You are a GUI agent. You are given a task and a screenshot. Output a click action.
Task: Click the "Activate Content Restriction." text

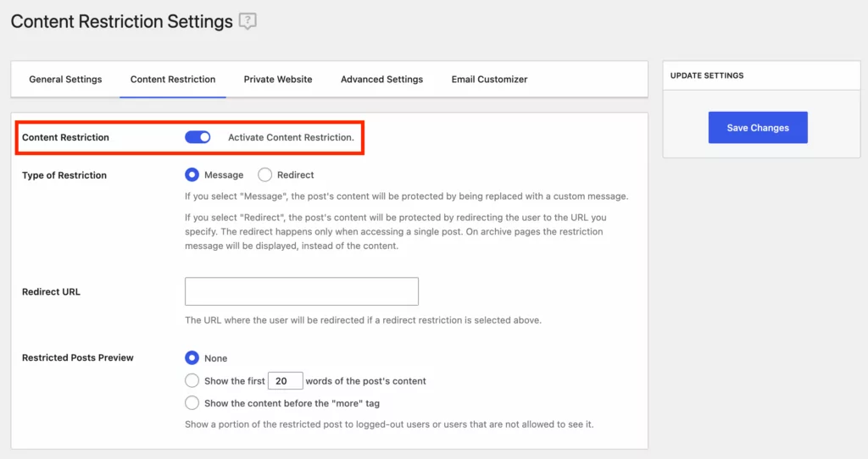coord(292,137)
